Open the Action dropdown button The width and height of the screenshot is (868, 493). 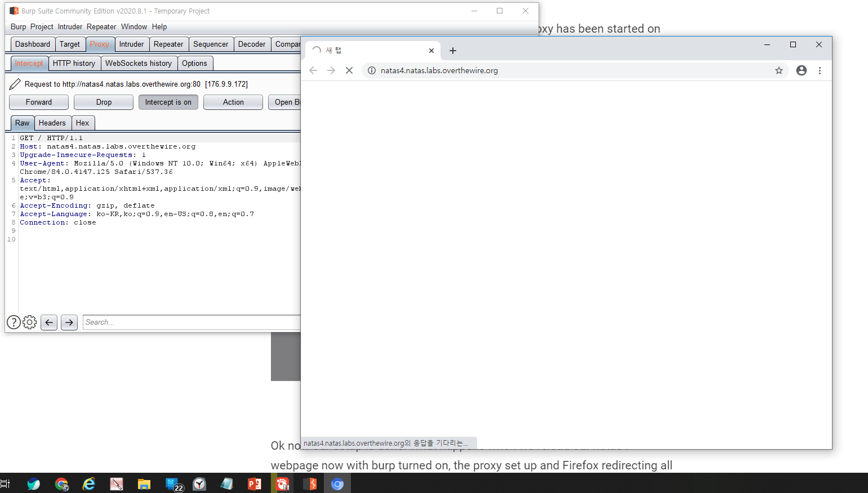tap(233, 102)
